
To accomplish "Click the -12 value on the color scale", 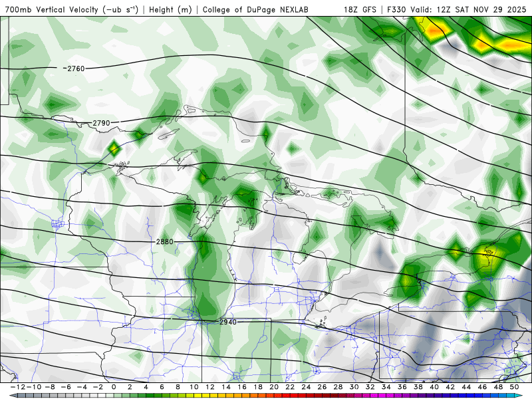I will pos(17,387).
